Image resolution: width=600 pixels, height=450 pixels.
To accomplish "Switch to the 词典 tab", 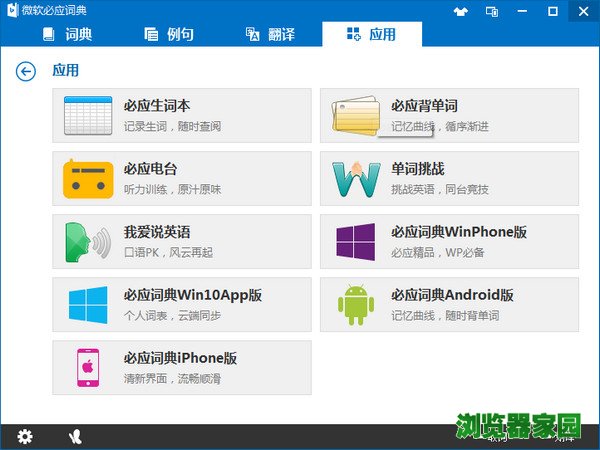I will tap(68, 34).
